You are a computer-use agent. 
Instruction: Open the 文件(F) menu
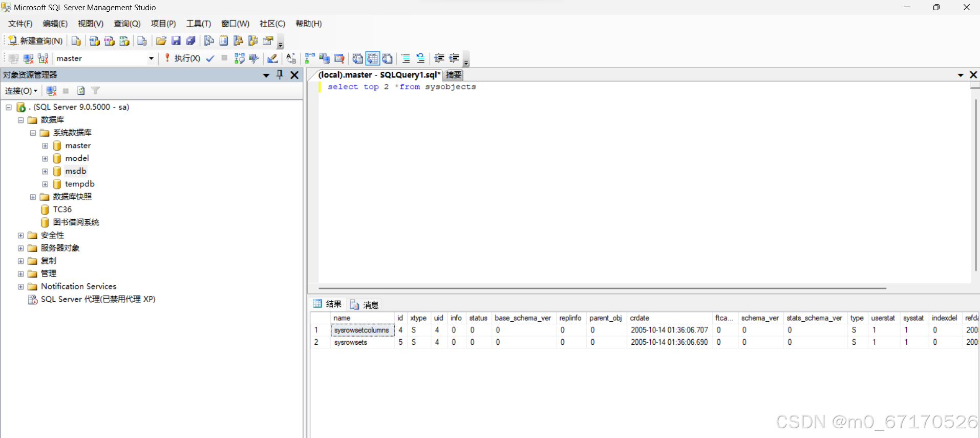coord(20,24)
